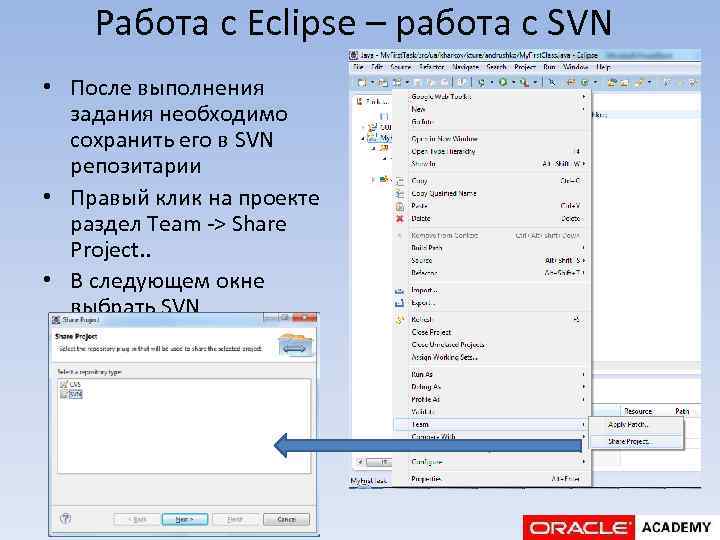This screenshot has width=720, height=540.
Task: Open the External Tools dropdown arrow
Action: (x=535, y=83)
